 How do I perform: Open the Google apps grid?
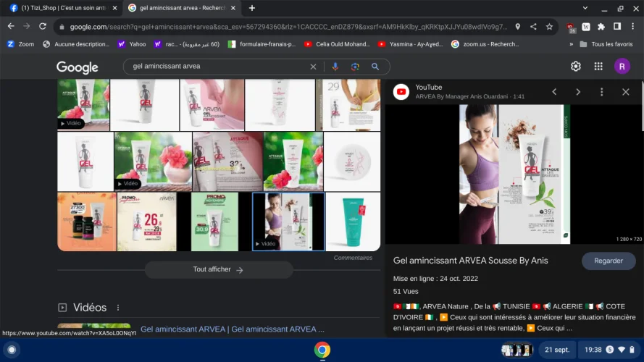[x=598, y=67]
